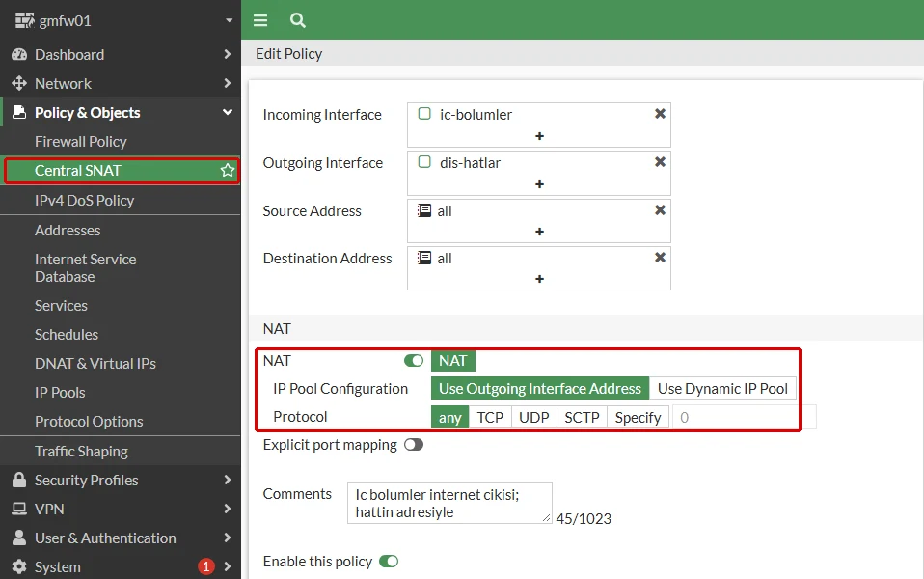The image size is (924, 579).
Task: Expand the Network menu chevron
Action: point(228,83)
